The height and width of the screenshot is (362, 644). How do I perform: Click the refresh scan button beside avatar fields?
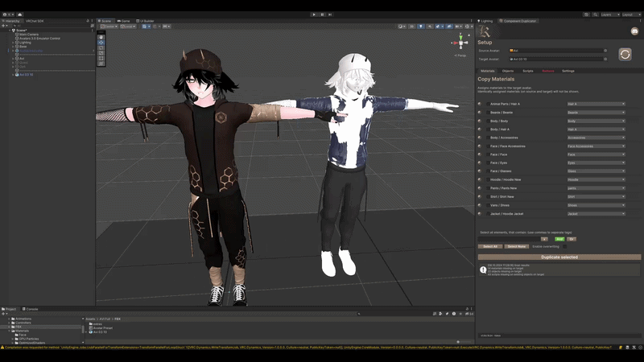[625, 54]
